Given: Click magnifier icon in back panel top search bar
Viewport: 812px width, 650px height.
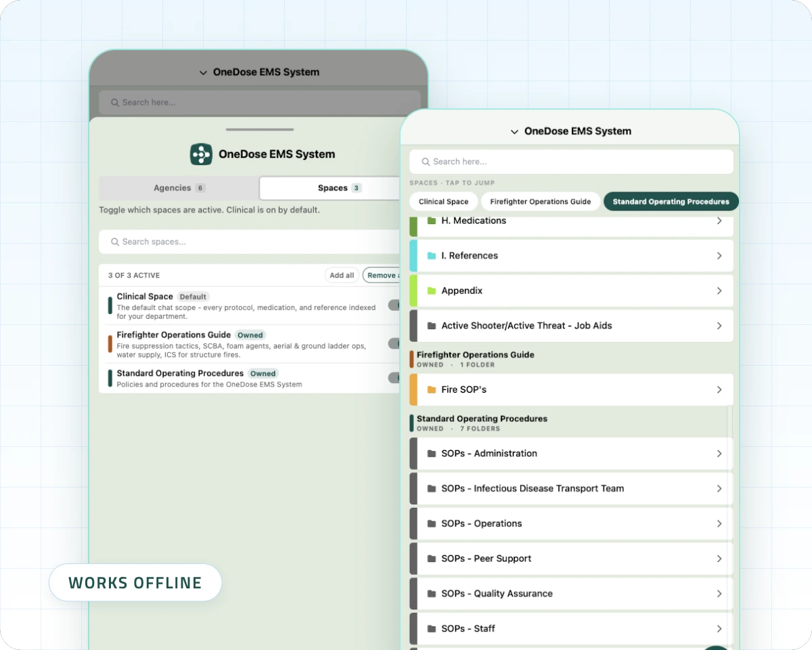Looking at the screenshot, I should [115, 102].
